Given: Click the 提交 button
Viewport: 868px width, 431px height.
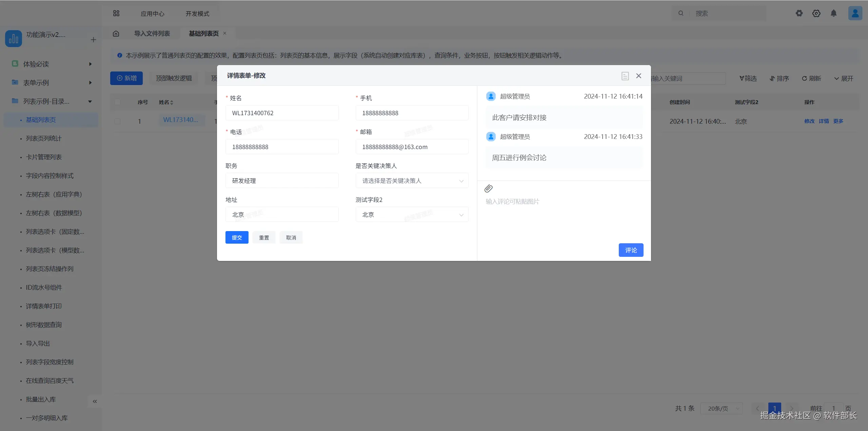Looking at the screenshot, I should (237, 238).
